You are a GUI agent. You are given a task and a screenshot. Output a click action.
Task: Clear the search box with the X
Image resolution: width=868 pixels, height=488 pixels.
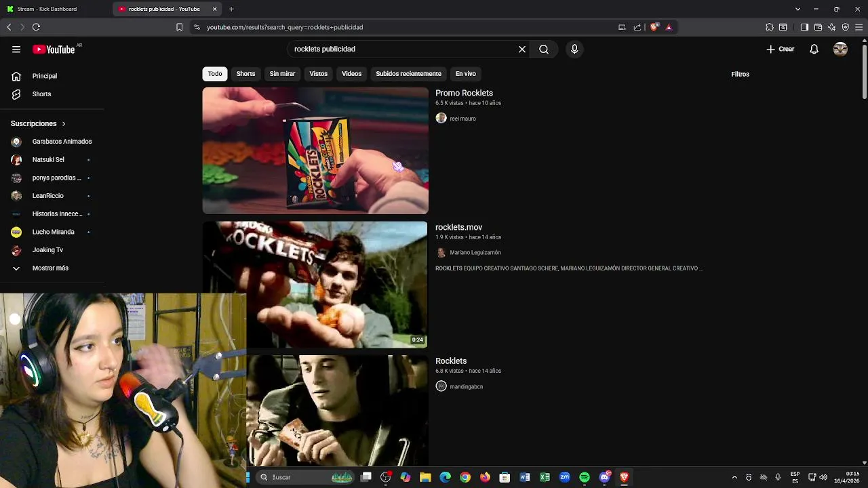(522, 49)
